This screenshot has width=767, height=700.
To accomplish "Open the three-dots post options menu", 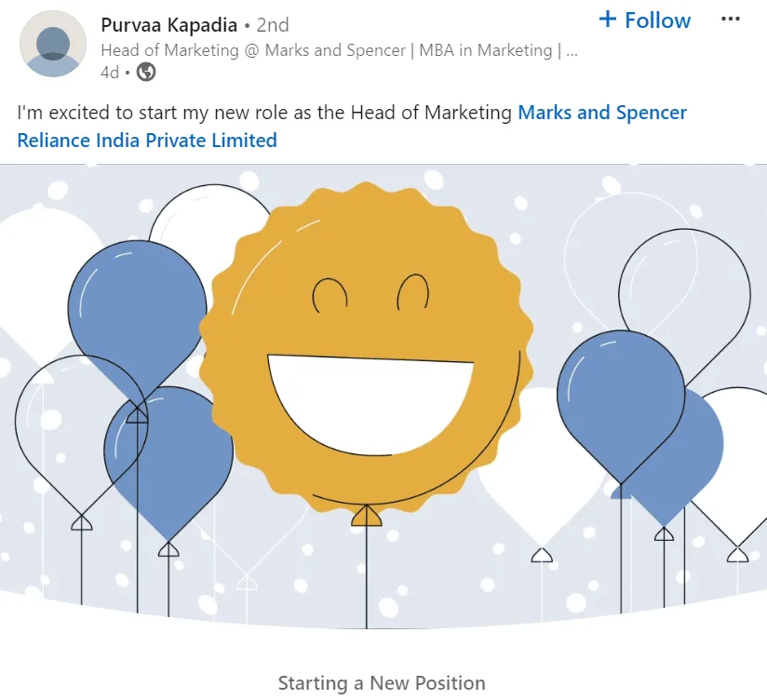I will pyautogui.click(x=731, y=20).
